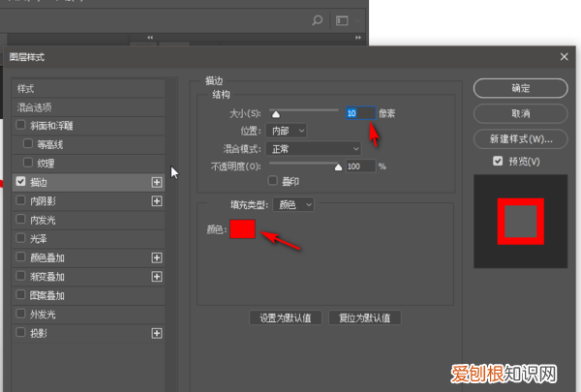Enable the 图案叠加 checkbox
Screen dimensions: 581x392
(x=20, y=294)
